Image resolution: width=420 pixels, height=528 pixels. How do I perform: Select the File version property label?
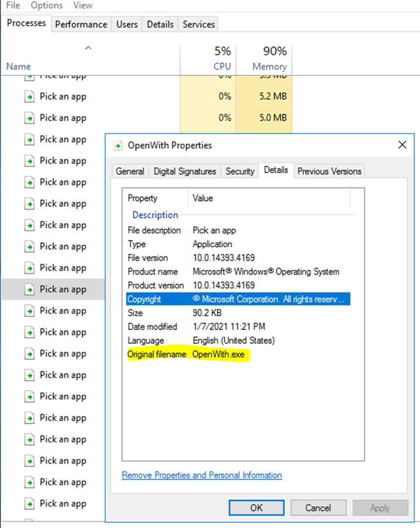coord(147,258)
